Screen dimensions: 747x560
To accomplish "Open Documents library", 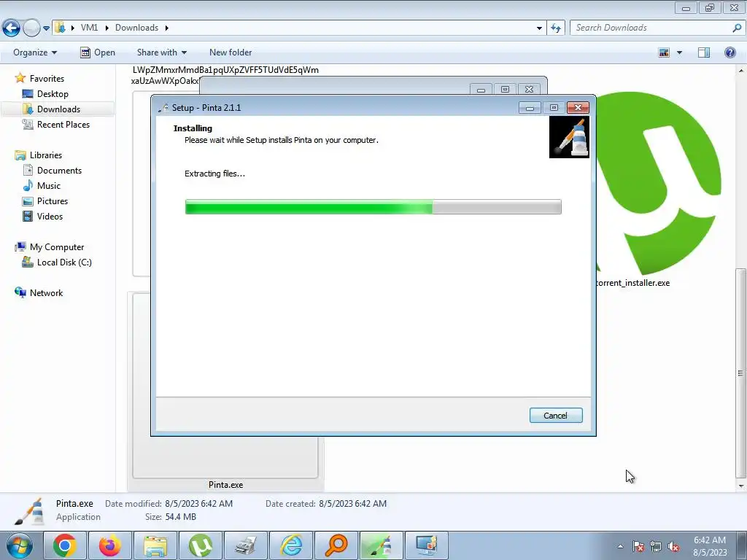I will click(59, 171).
